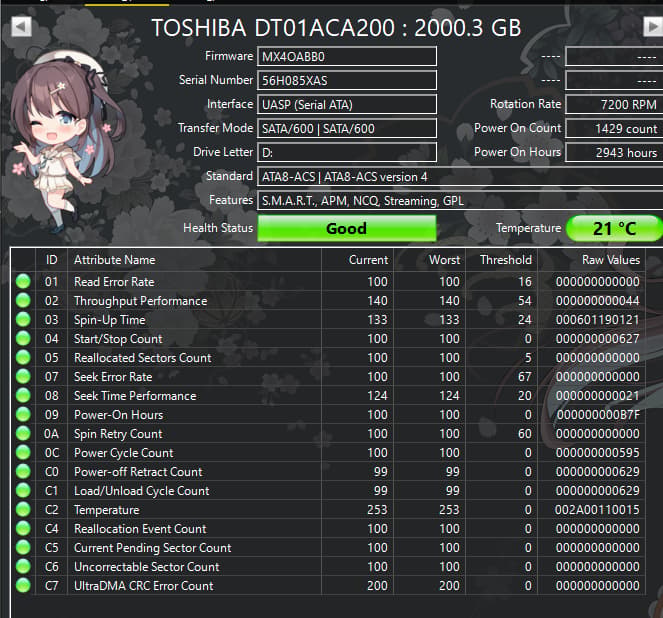The image size is (663, 618).
Task: Click the Drive Letter field D:
Action: [x=347, y=152]
